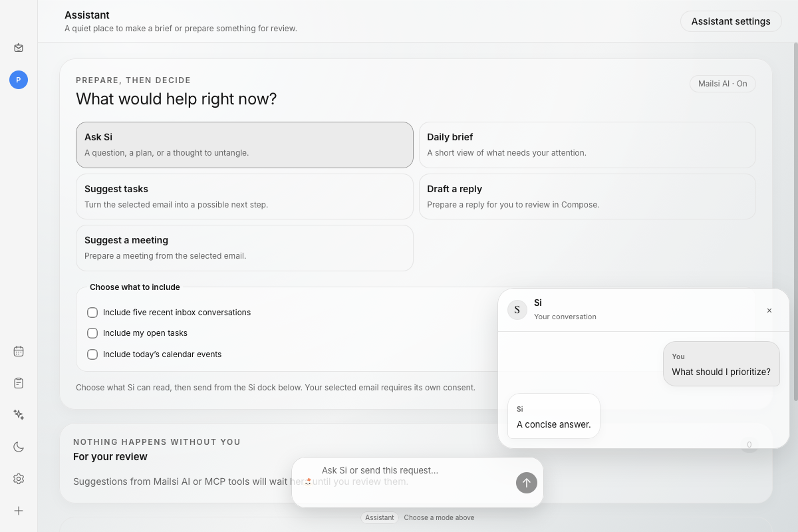This screenshot has width=798, height=532.
Task: Select the Suggest a meeting mode card
Action: [x=245, y=248]
